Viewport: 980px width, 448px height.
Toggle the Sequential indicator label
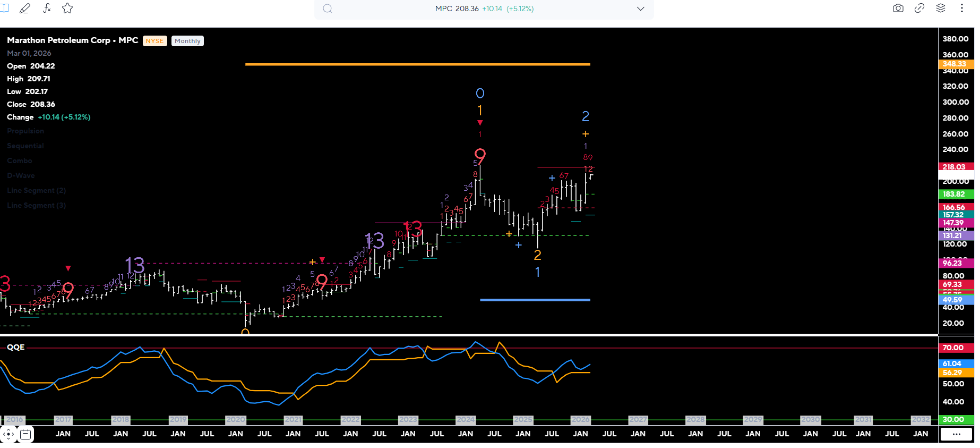click(25, 146)
